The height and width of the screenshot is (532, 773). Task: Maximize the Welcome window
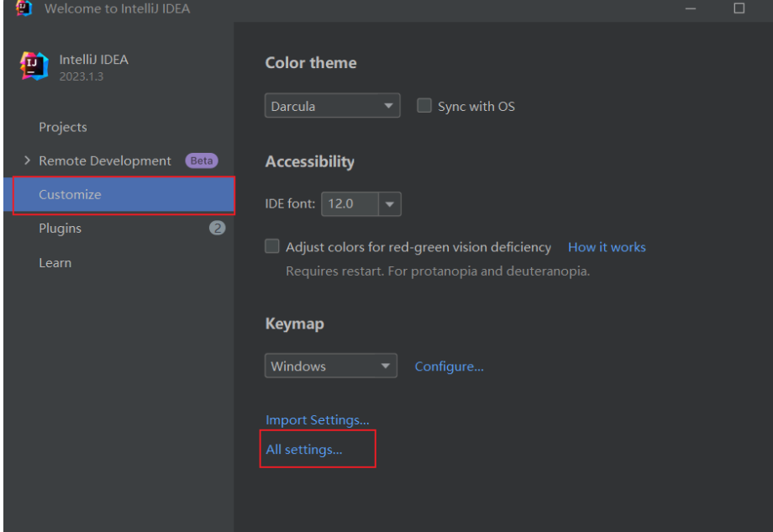tap(739, 8)
